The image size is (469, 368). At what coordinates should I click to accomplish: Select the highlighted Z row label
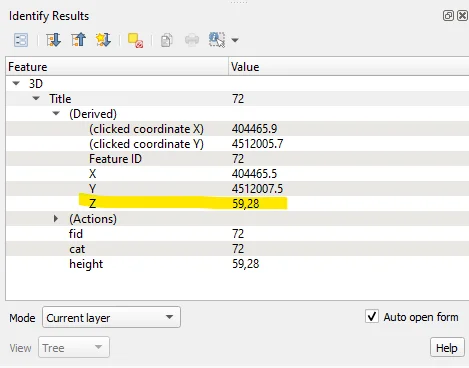coord(93,204)
